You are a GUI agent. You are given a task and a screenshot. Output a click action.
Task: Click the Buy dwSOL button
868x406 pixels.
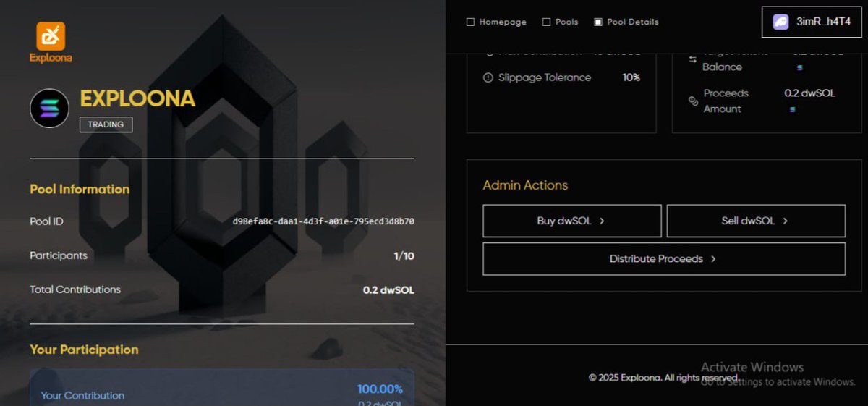tap(572, 221)
